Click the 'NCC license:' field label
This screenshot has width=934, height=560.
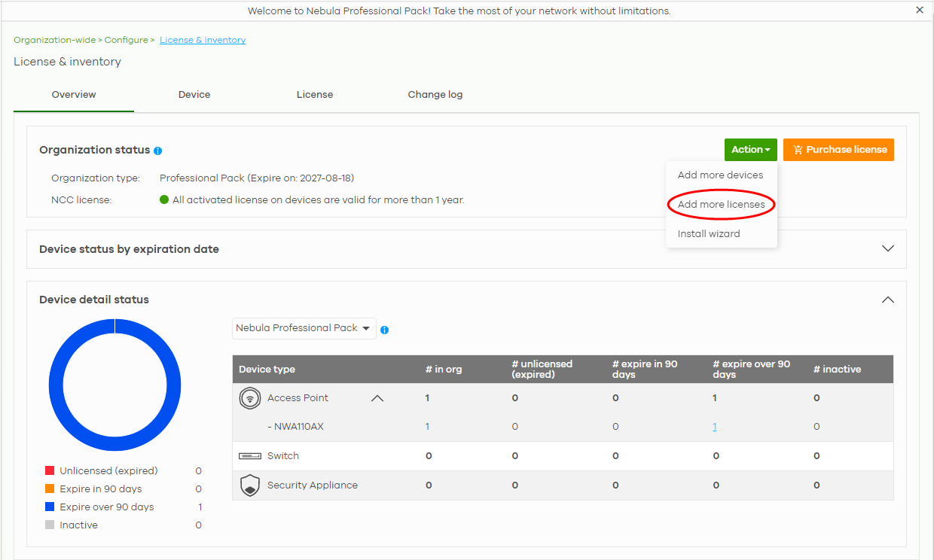(x=81, y=200)
